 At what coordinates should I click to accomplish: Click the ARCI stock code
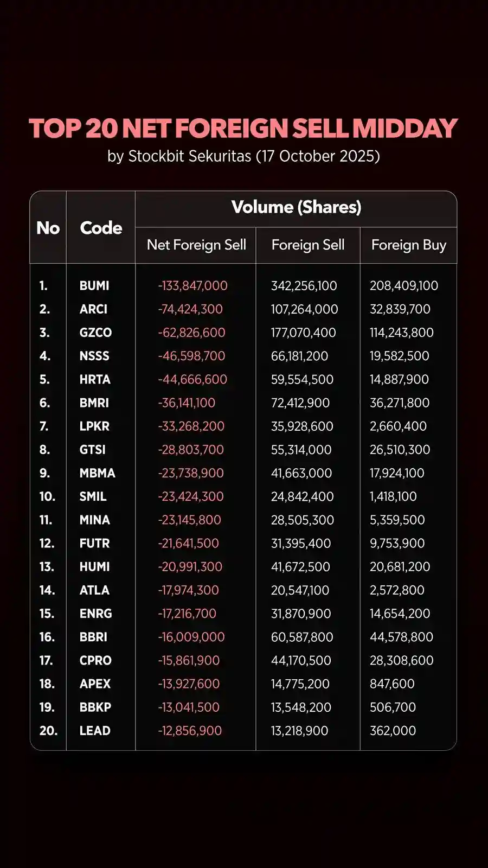[93, 309]
